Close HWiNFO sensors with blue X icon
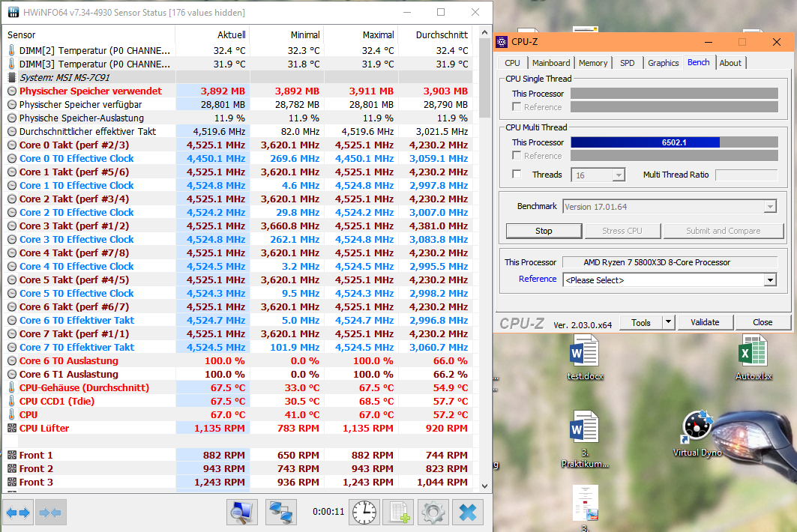Image resolution: width=797 pixels, height=532 pixels. (468, 512)
